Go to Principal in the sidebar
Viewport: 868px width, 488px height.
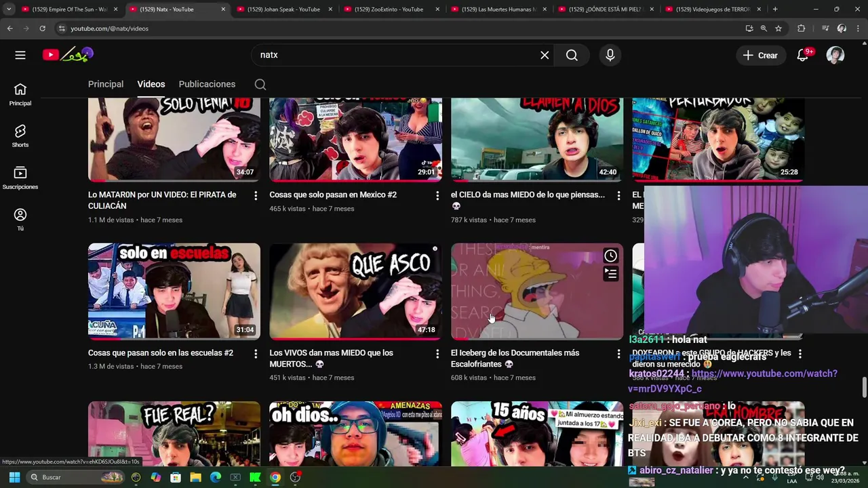pos(20,94)
